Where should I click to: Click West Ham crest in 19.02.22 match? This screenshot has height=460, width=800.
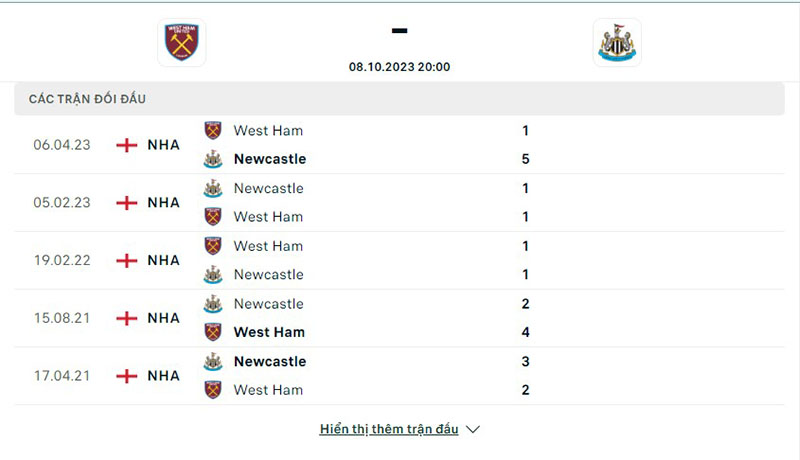(213, 246)
